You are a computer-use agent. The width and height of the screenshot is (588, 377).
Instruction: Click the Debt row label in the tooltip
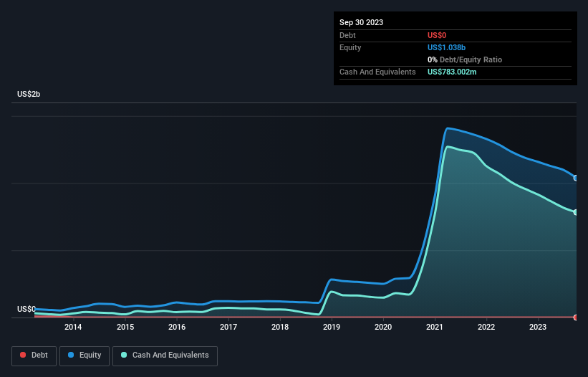click(347, 35)
